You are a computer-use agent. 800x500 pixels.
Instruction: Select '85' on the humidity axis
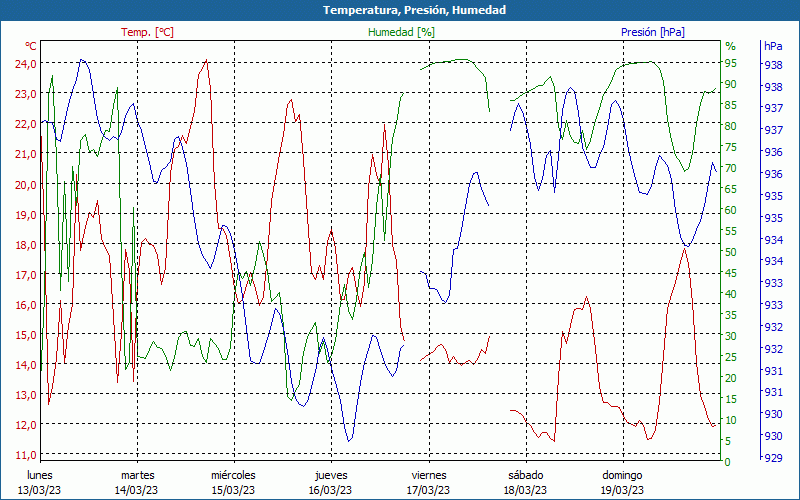point(731,105)
